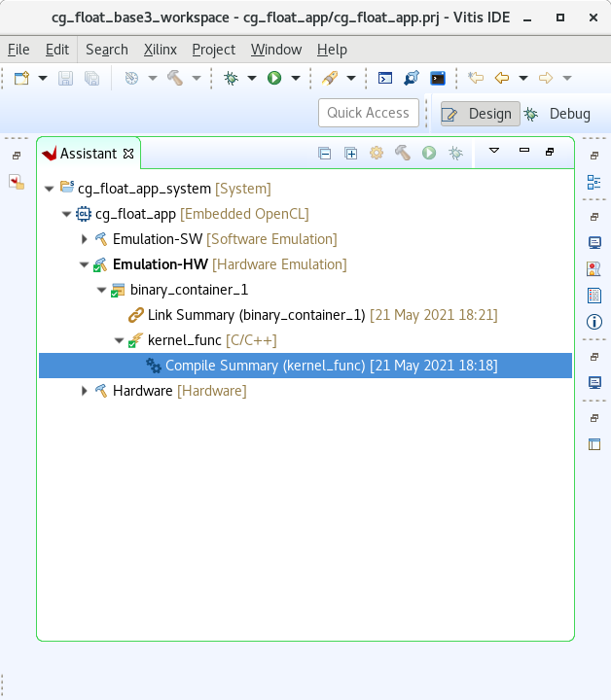Image resolution: width=611 pixels, height=700 pixels.
Task: Maximize the Assistant view
Action: click(550, 152)
